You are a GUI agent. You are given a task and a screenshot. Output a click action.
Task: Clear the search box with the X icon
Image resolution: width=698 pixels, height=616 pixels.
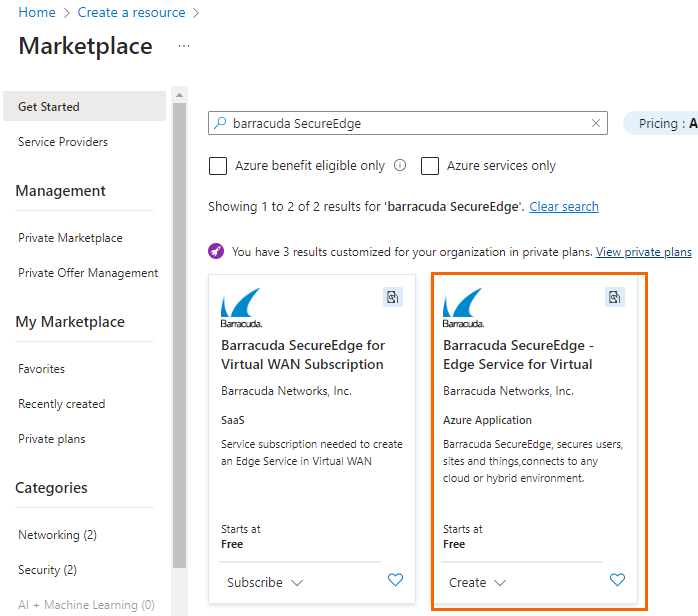(597, 124)
